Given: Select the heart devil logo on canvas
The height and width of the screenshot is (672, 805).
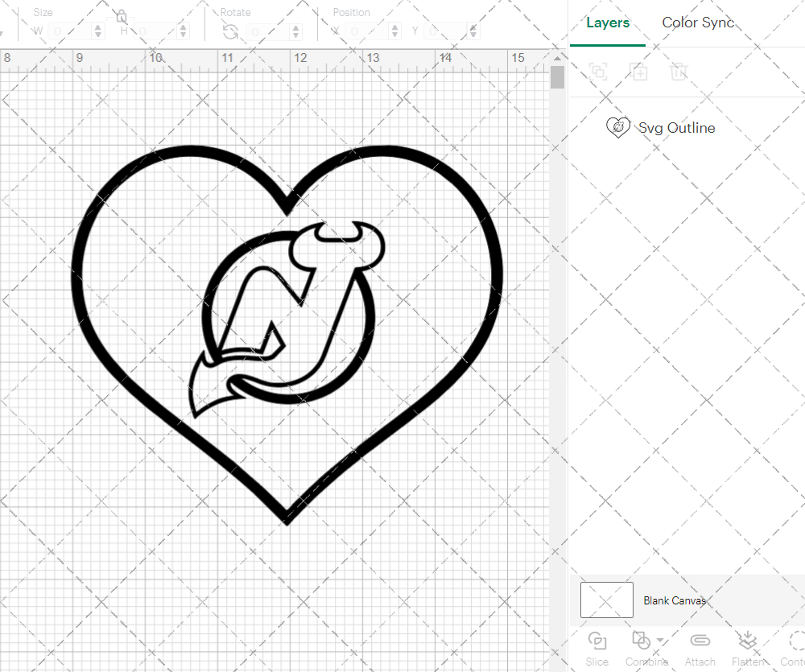Looking at the screenshot, I should tap(287, 335).
